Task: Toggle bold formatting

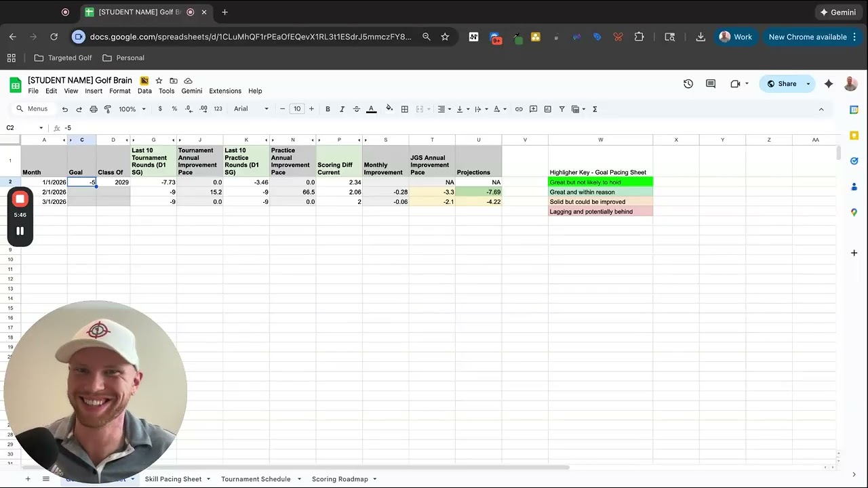Action: 328,109
